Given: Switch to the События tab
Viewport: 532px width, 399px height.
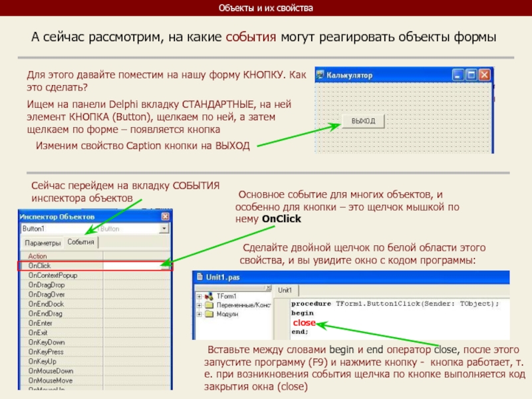Looking at the screenshot, I should click(80, 243).
